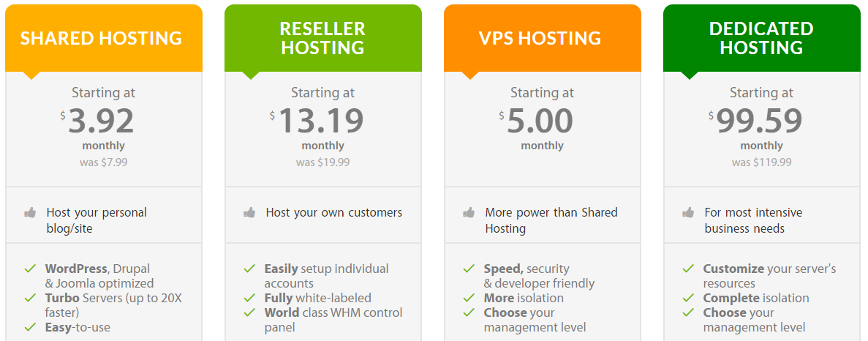Click checkmark beside World class WHM control panel

(x=249, y=312)
